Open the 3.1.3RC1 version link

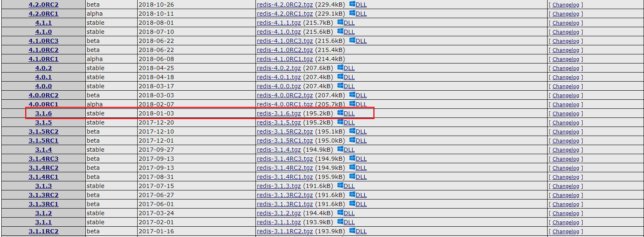(x=43, y=204)
